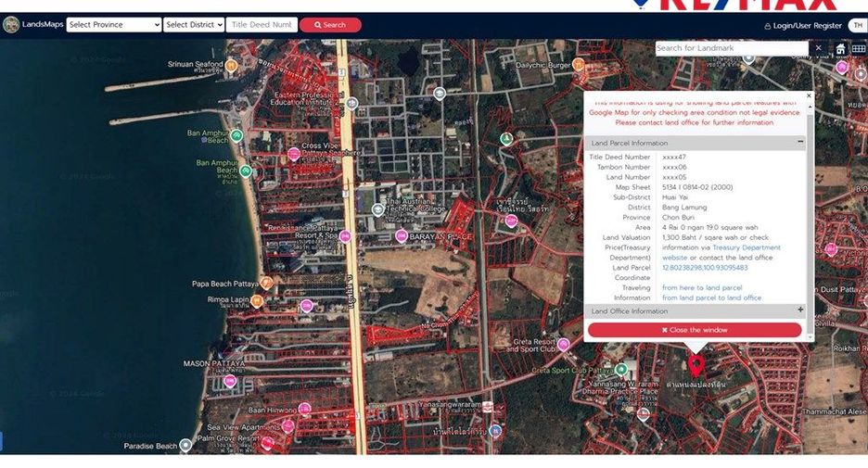Click the red Search button
This screenshot has height=468, width=868.
(x=330, y=25)
